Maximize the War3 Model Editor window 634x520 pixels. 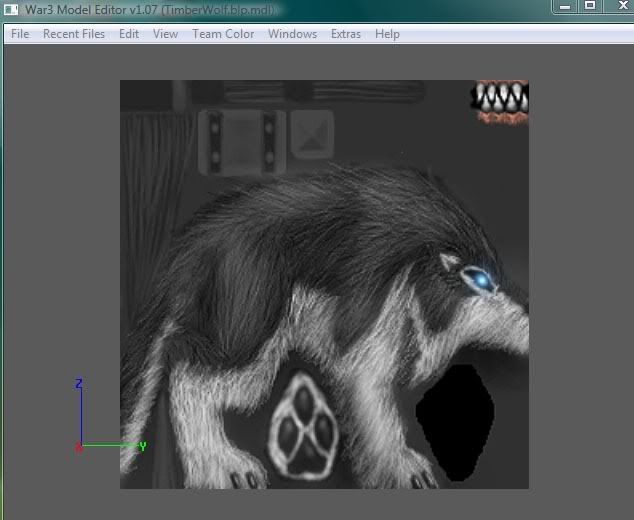pyautogui.click(x=590, y=6)
